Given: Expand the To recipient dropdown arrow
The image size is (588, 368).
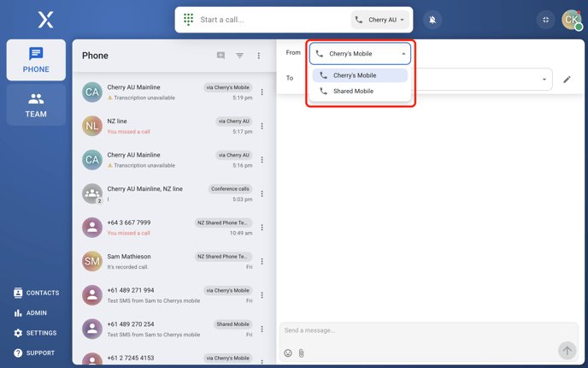Looking at the screenshot, I should pyautogui.click(x=544, y=80).
